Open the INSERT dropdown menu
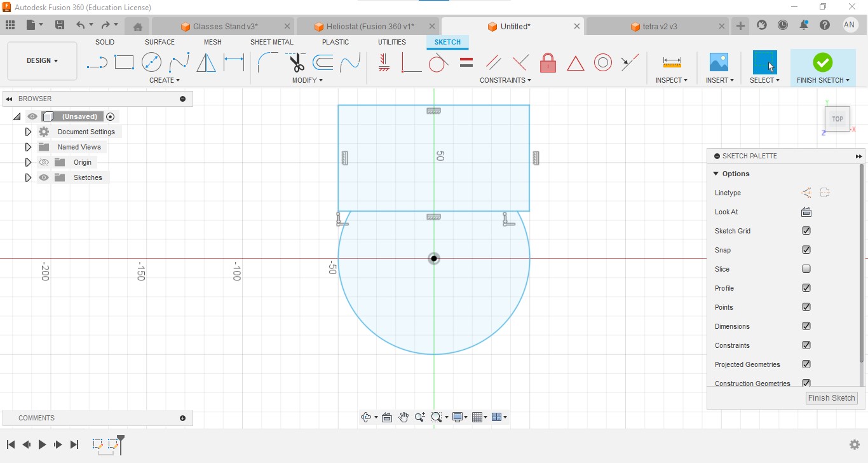 pyautogui.click(x=720, y=80)
